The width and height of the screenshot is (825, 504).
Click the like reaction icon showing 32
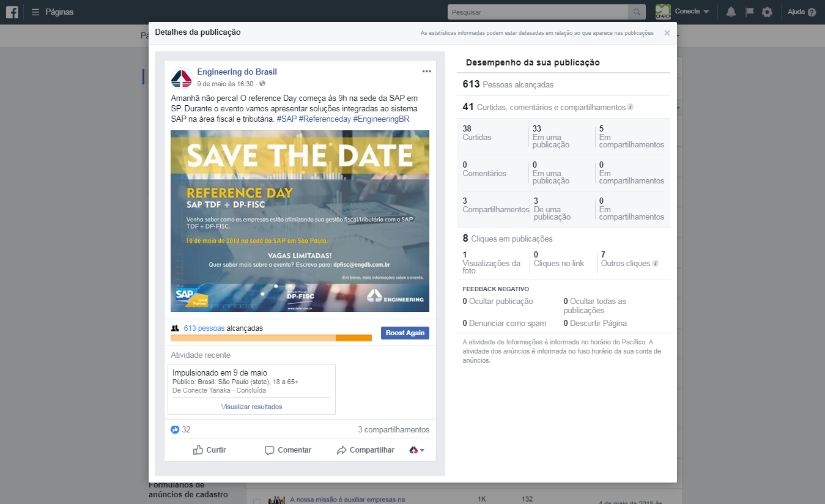175,429
